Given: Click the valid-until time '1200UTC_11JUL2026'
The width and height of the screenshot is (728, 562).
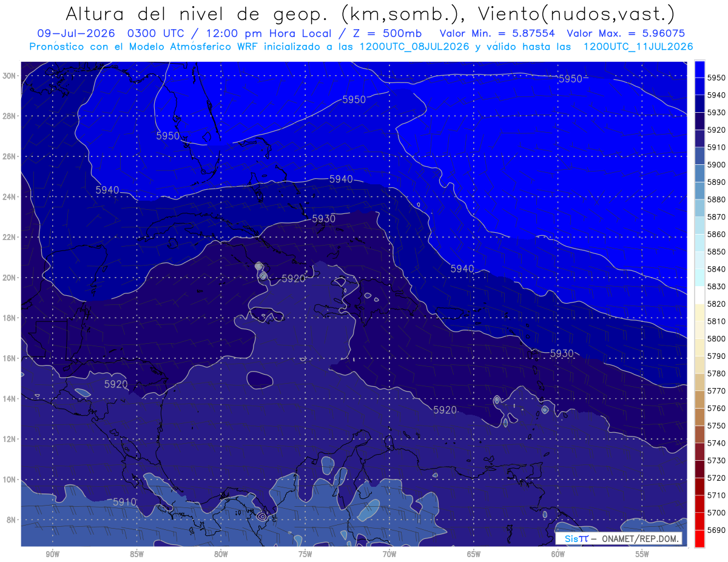Looking at the screenshot, I should 638,46.
